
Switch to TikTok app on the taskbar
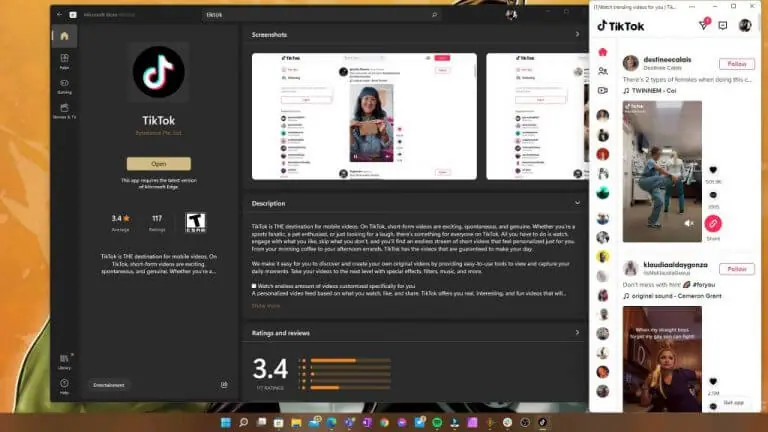[542, 422]
